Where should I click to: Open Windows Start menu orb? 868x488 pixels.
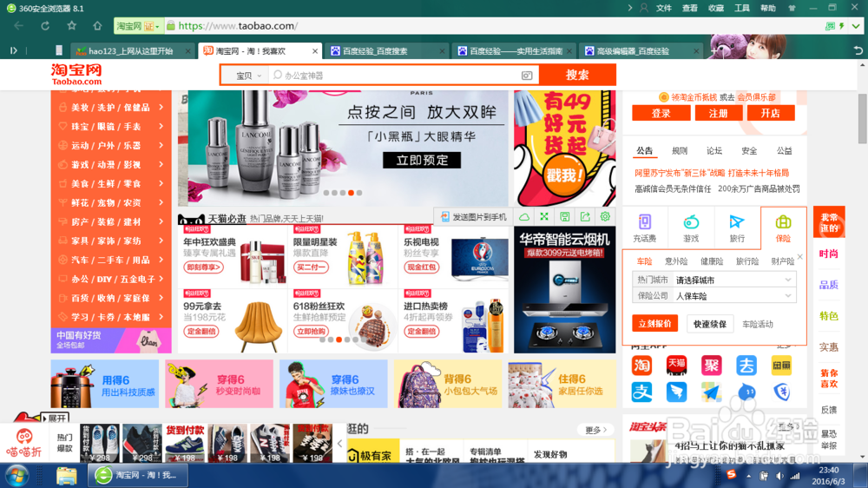pos(16,476)
